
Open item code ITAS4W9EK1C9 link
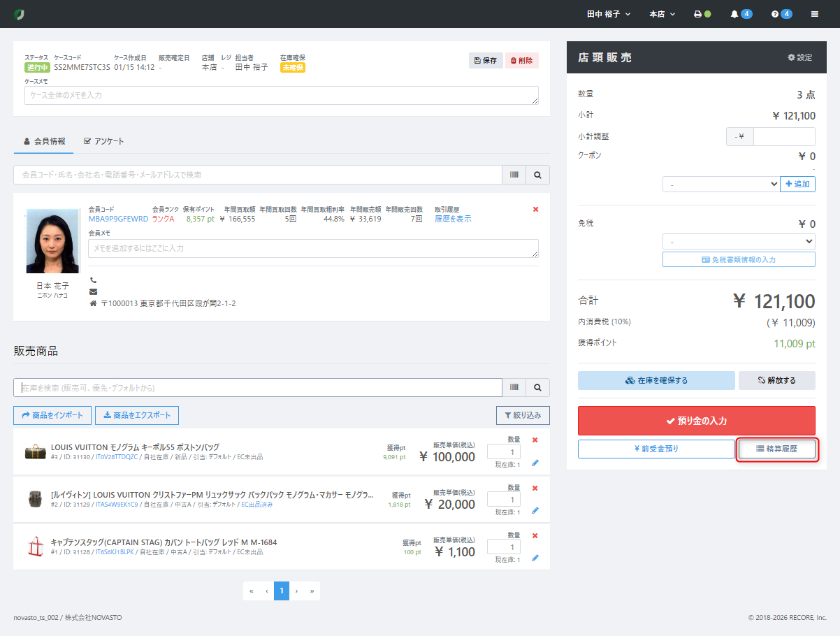(x=117, y=504)
